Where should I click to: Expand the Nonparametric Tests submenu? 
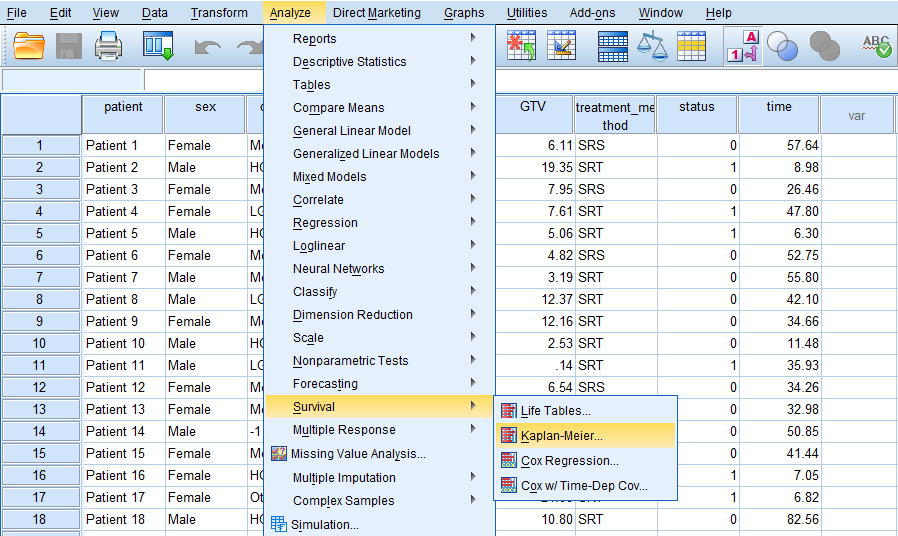379,361
